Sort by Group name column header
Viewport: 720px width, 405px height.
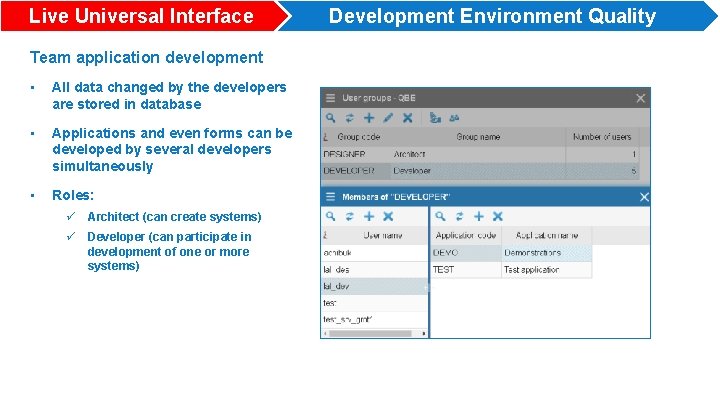(x=478, y=137)
